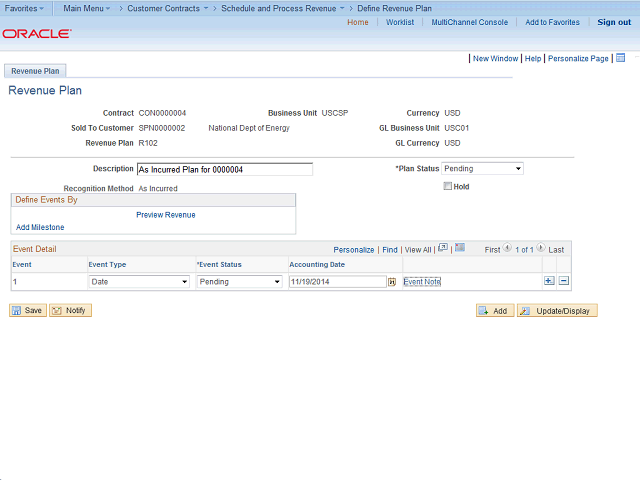
Task: Open the accounting date calendar picker icon
Action: pyautogui.click(x=392, y=282)
